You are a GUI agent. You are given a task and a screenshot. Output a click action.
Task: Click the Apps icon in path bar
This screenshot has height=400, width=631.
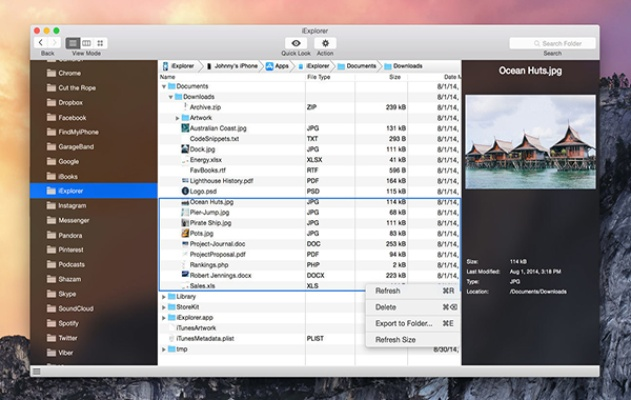(271, 65)
